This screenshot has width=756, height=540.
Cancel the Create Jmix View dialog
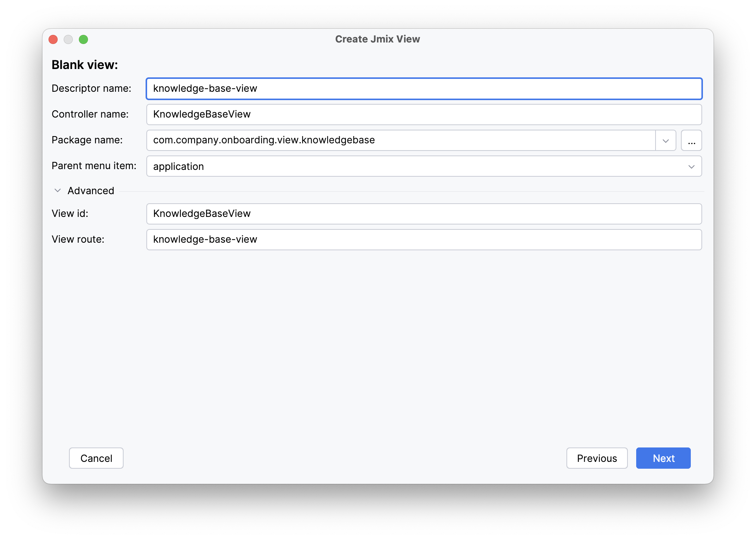(96, 458)
